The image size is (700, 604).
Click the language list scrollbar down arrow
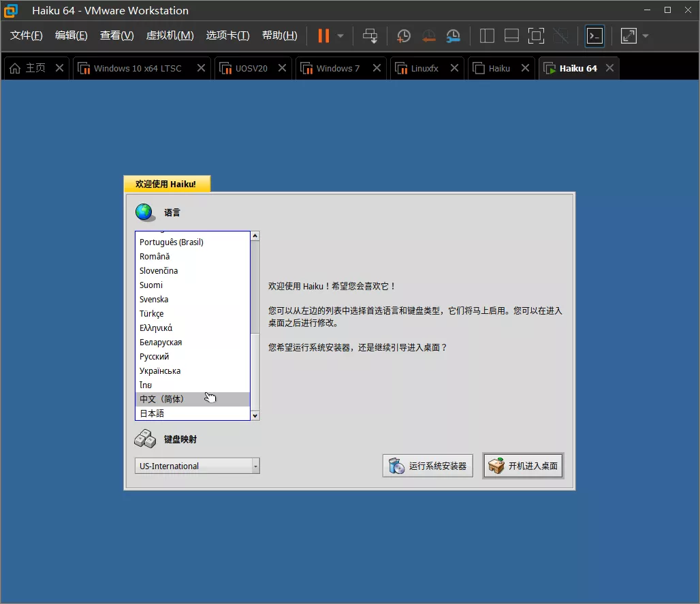coord(255,415)
